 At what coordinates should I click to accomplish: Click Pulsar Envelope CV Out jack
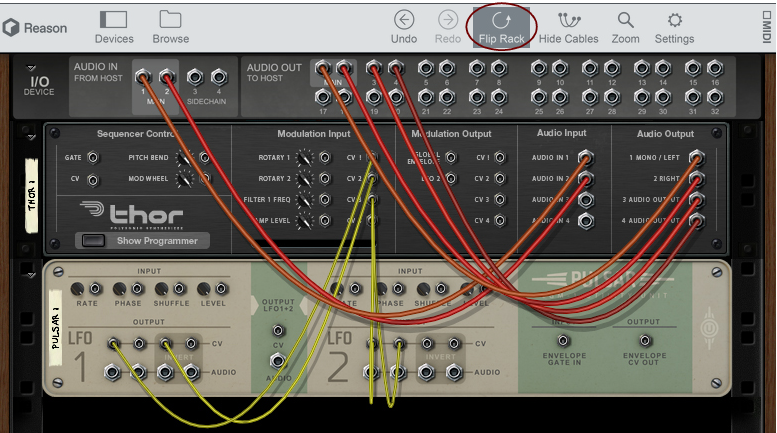click(644, 340)
